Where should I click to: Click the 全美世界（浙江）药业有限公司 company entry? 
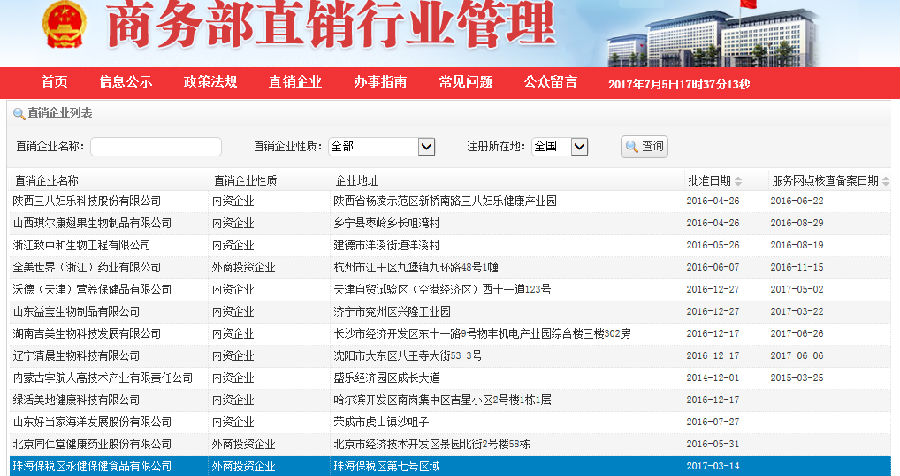pos(87,267)
